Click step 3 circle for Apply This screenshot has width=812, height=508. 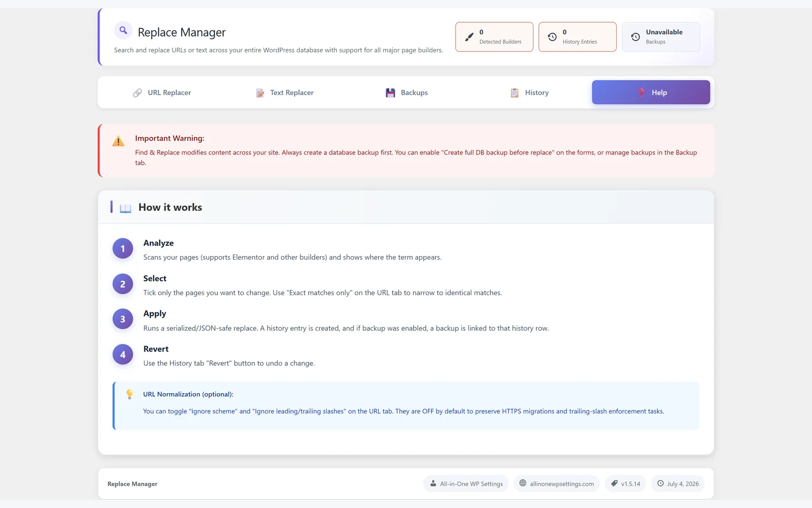[123, 319]
